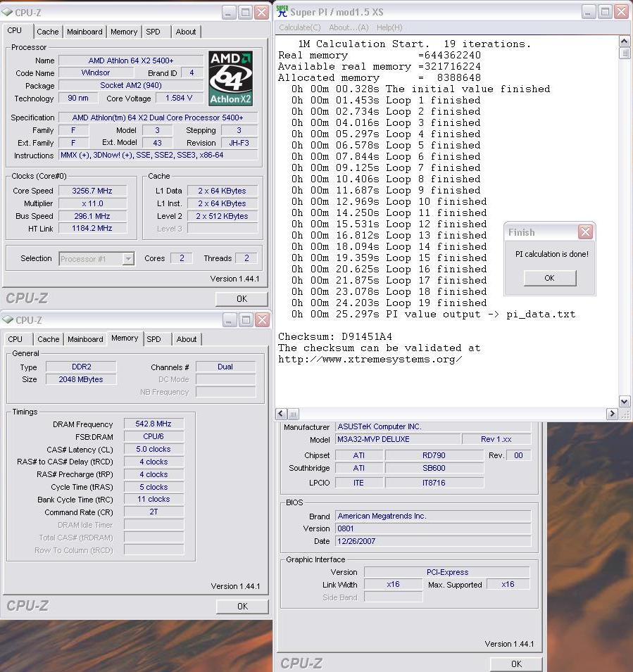The image size is (633, 672).
Task: Click OK in CPU-Z Memory window
Action: (242, 606)
